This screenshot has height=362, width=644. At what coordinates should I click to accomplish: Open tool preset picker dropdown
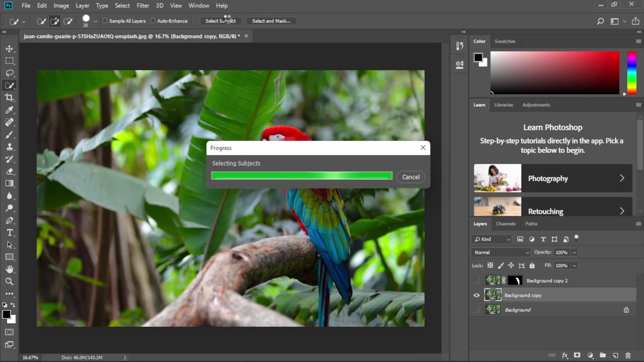[x=23, y=21]
